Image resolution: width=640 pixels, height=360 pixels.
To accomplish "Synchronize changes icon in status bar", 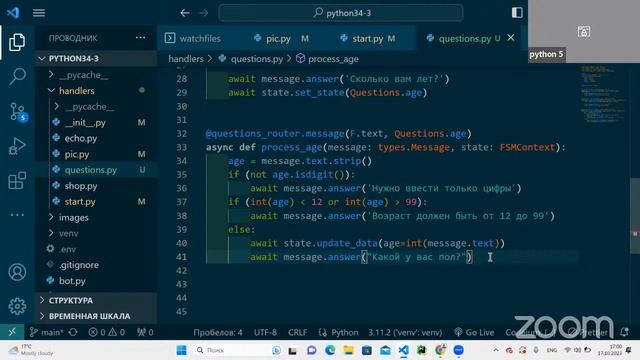I will pyautogui.click(x=73, y=332).
